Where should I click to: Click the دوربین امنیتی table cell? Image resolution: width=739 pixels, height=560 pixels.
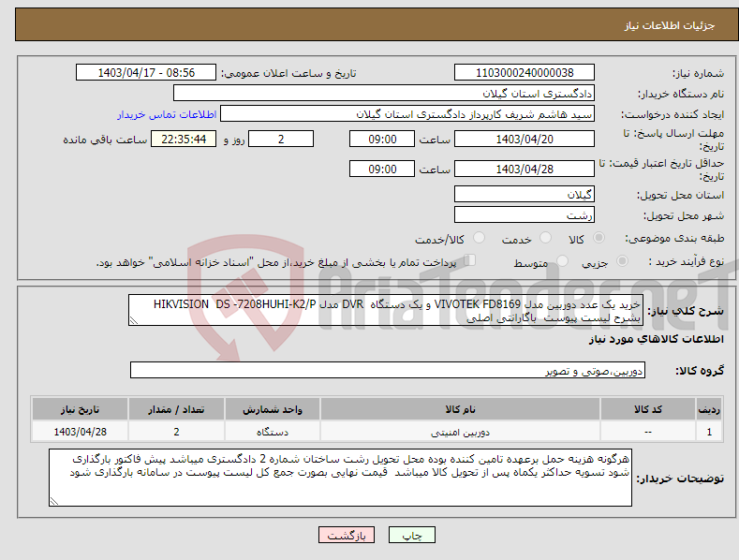click(460, 432)
